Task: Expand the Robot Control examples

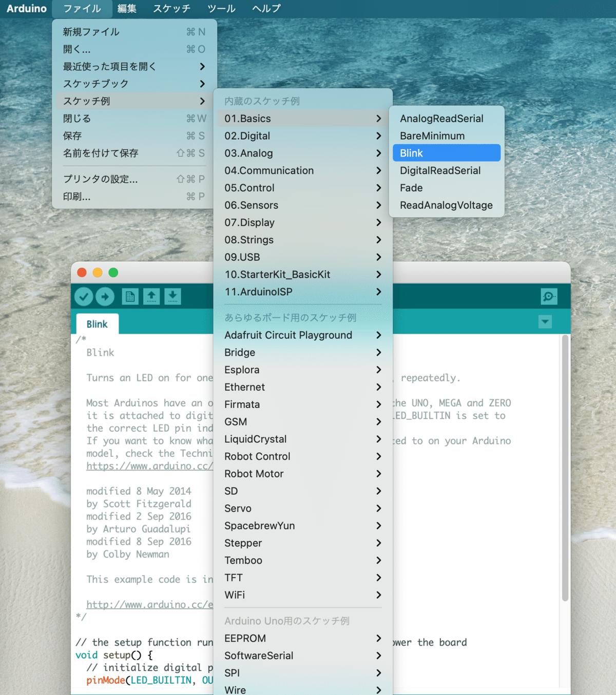Action: pyautogui.click(x=303, y=456)
